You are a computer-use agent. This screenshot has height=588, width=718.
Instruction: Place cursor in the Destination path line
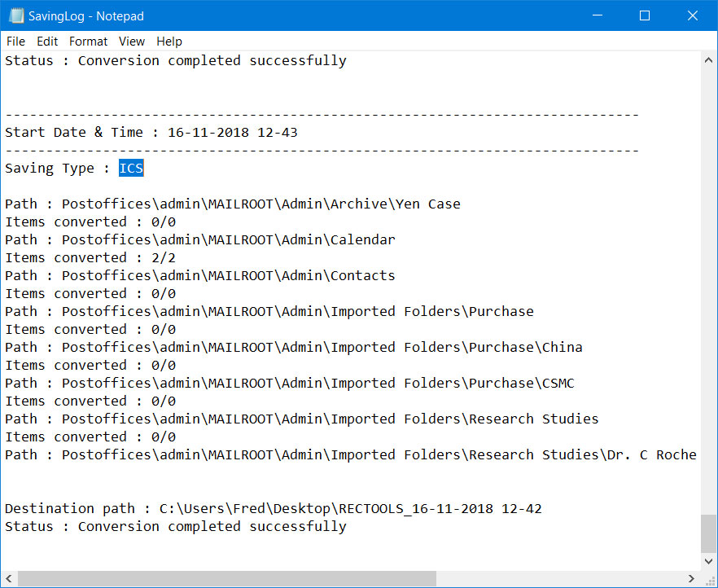pyautogui.click(x=273, y=508)
